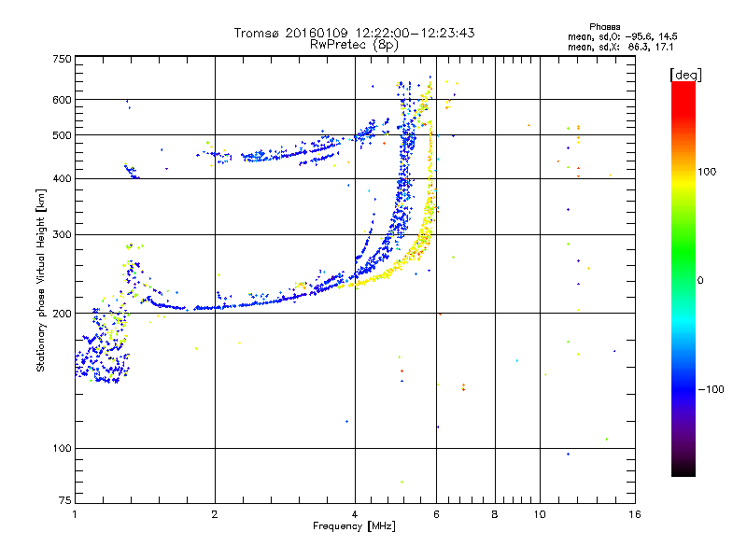Image resolution: width=747 pixels, height=560 pixels.
Task: Click the x-axis tick label '4'
Action: tap(355, 515)
